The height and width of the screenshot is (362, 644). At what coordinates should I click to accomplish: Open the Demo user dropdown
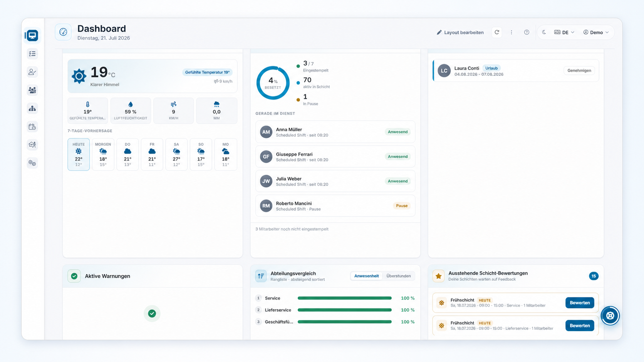point(596,32)
